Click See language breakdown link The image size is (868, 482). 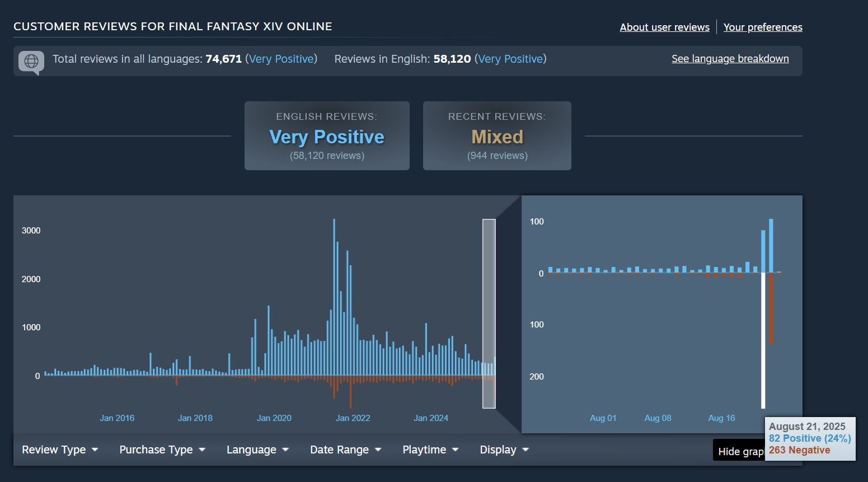[730, 59]
